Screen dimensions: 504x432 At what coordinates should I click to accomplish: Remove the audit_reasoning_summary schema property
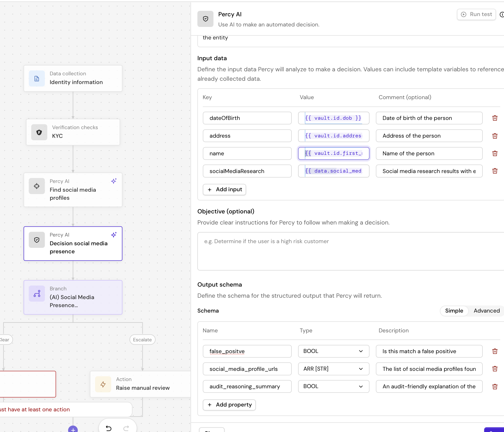(495, 386)
